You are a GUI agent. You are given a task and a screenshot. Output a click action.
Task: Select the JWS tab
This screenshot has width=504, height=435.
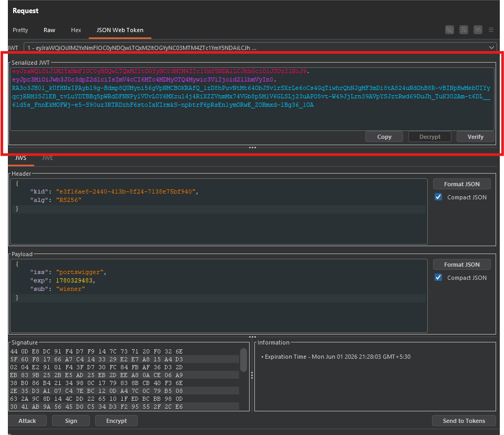(x=20, y=158)
